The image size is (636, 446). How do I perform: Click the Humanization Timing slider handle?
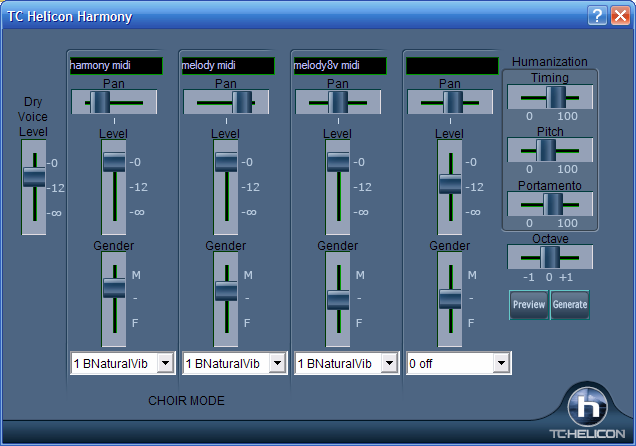tap(556, 97)
